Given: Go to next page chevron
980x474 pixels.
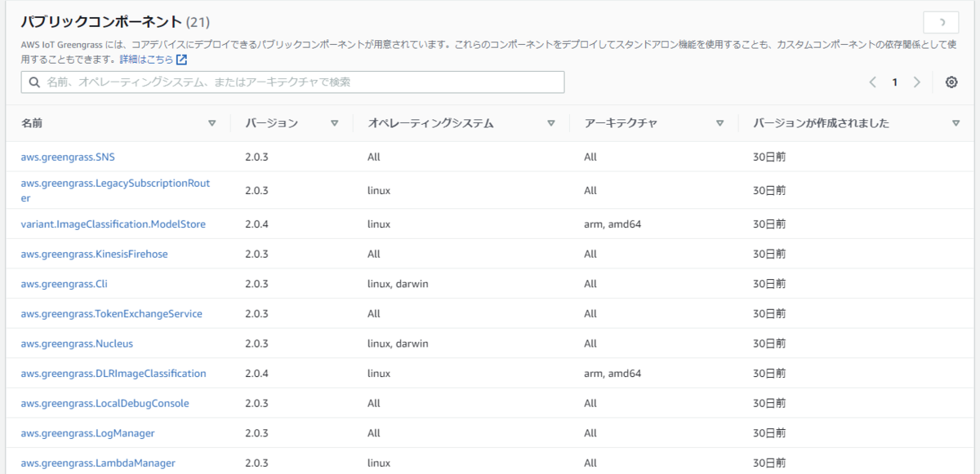Looking at the screenshot, I should 917,82.
